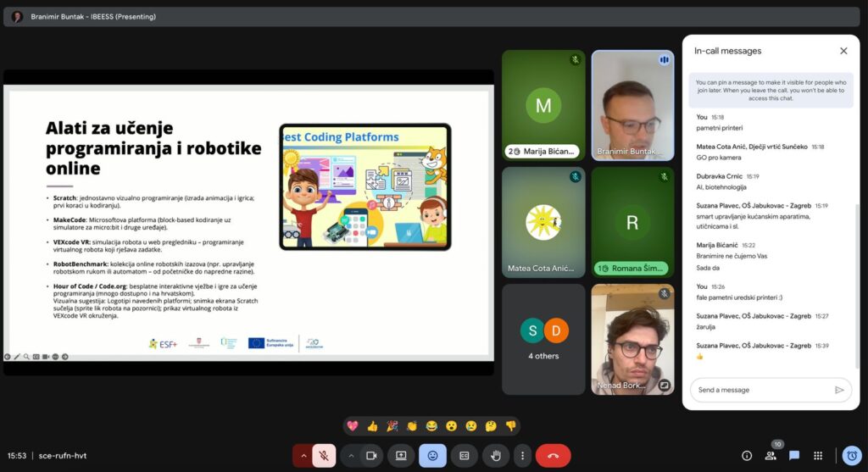Toggle closed captions button

coord(465,456)
